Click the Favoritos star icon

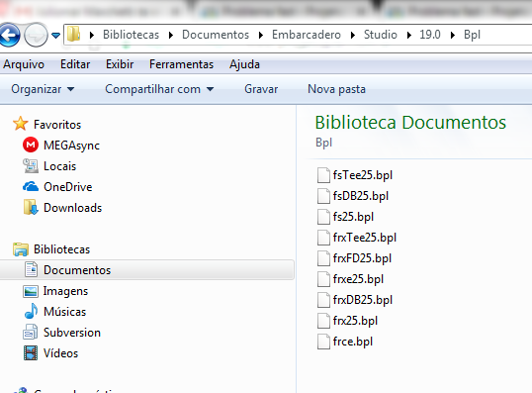pos(20,124)
